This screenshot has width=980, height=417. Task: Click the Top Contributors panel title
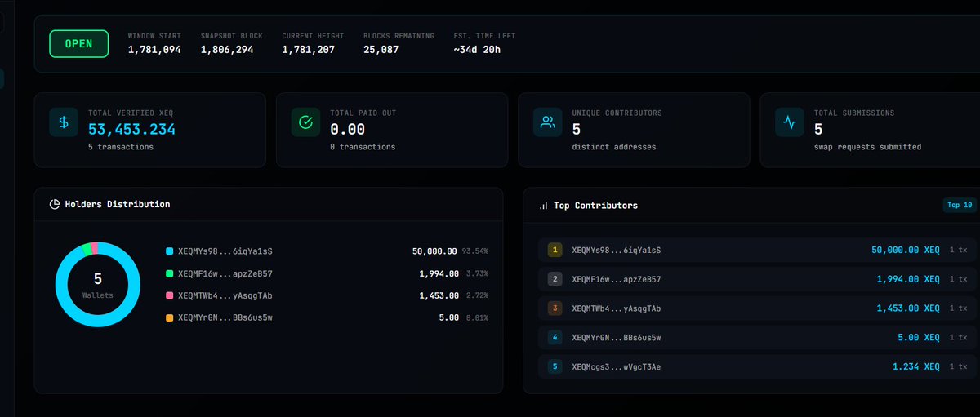tap(596, 206)
